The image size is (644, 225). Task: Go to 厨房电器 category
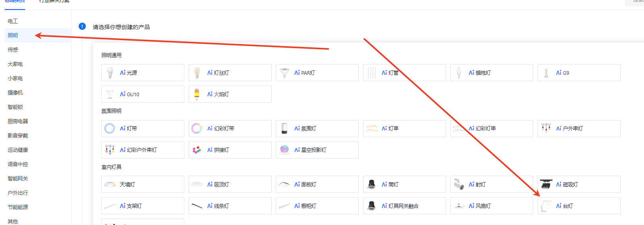18,121
